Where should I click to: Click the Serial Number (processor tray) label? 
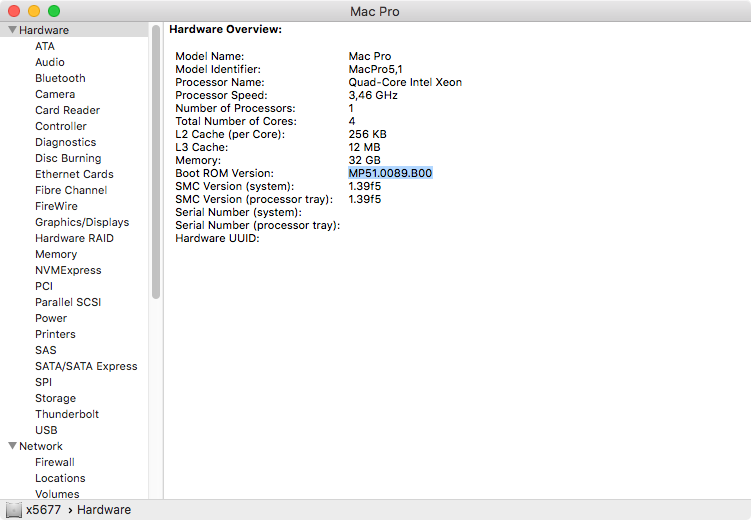pyautogui.click(x=258, y=225)
